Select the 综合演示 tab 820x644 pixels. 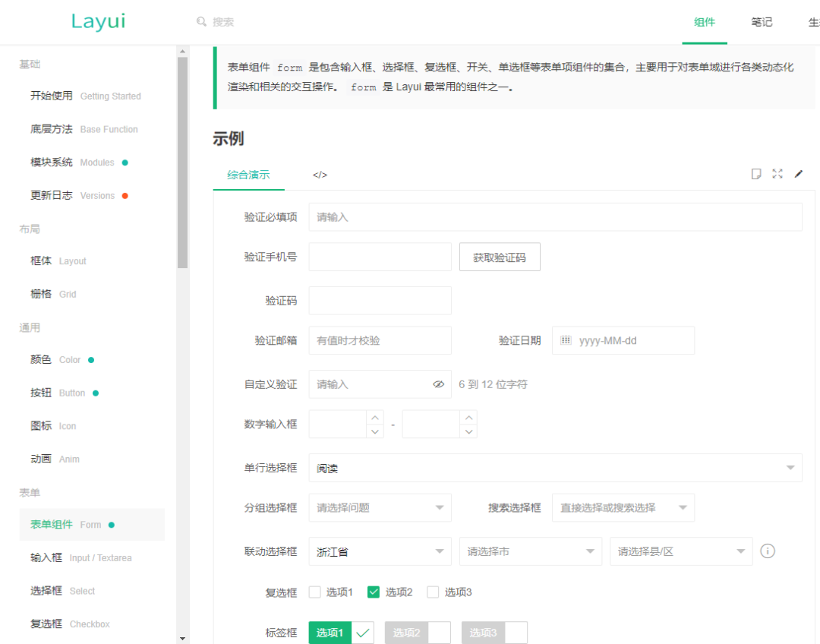(x=248, y=175)
